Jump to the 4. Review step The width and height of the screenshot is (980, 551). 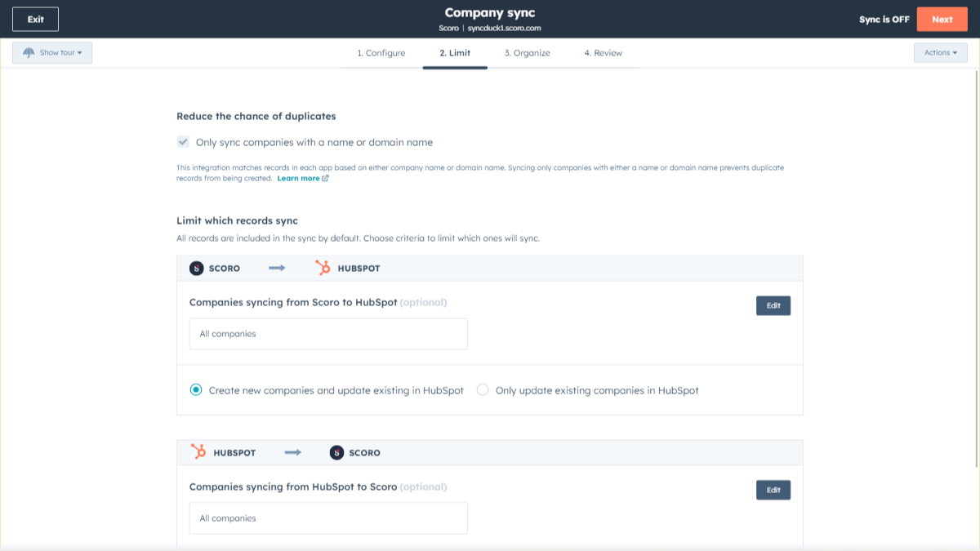[x=603, y=53]
